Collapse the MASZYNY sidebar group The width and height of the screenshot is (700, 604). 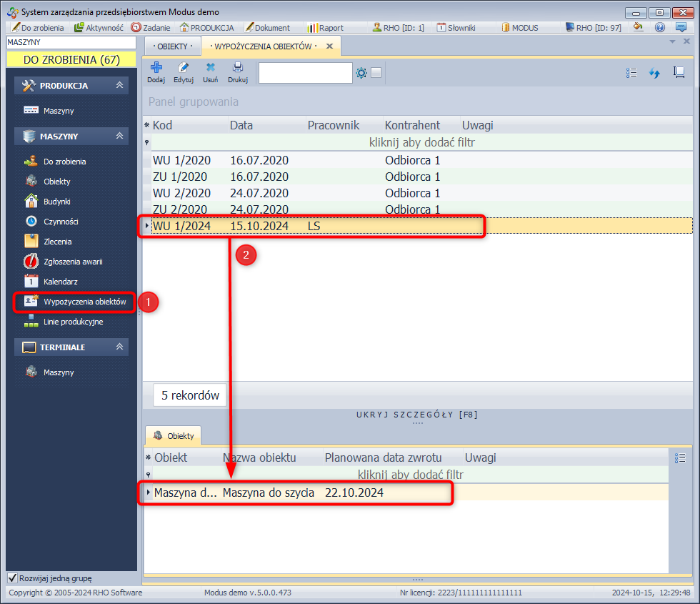click(x=120, y=137)
